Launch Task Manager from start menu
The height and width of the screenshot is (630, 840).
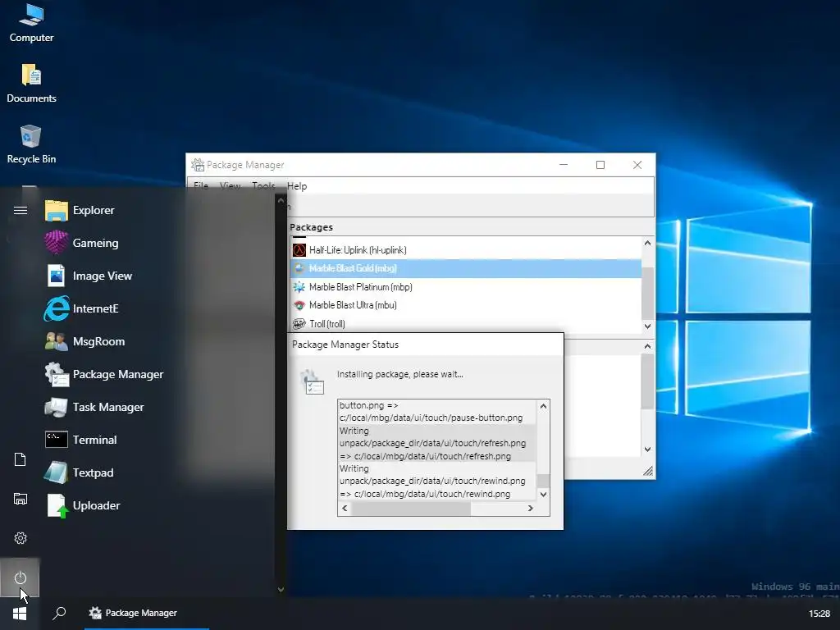click(x=95, y=407)
